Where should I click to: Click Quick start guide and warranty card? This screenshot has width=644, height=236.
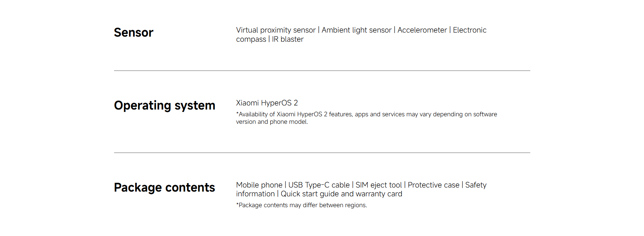pyautogui.click(x=341, y=194)
